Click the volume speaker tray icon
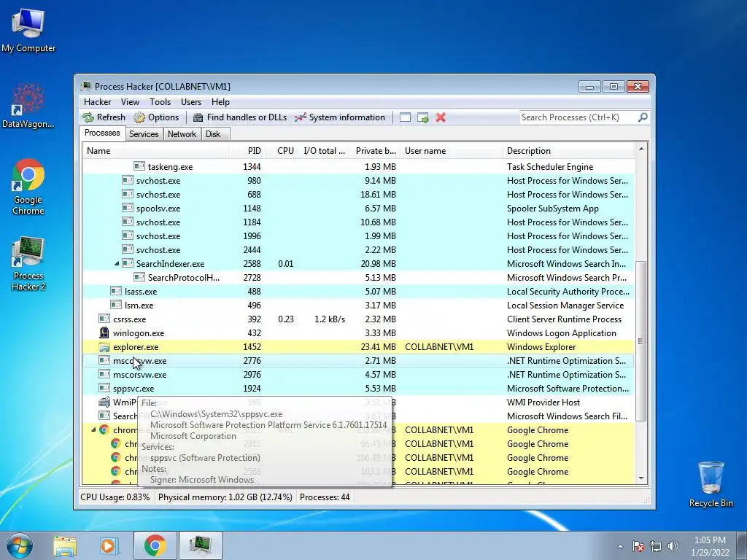Viewport: 747px width, 560px height. coord(673,546)
